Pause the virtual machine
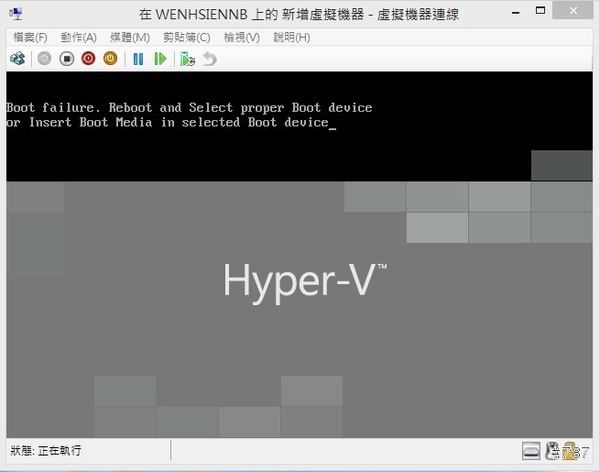This screenshot has width=600, height=472. point(138,59)
